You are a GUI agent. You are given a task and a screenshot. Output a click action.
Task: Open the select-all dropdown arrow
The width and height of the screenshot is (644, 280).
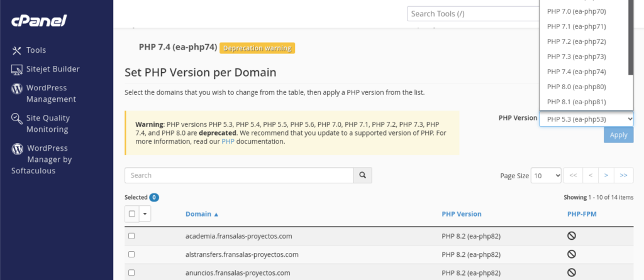(145, 213)
